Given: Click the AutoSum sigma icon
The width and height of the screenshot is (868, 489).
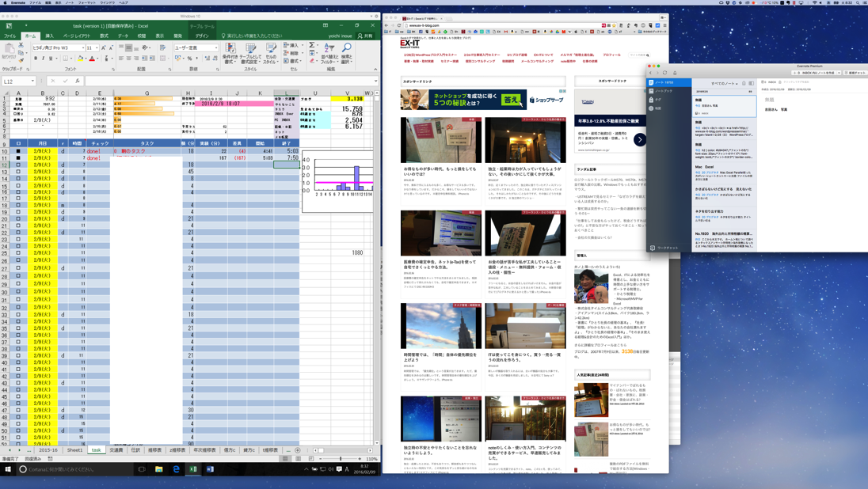Looking at the screenshot, I should [x=312, y=45].
